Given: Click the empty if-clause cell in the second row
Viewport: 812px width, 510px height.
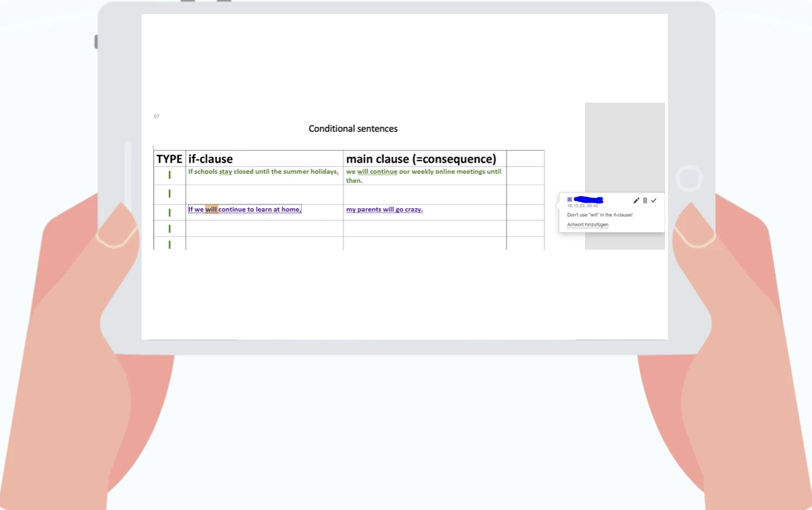Looking at the screenshot, I should 264,194.
